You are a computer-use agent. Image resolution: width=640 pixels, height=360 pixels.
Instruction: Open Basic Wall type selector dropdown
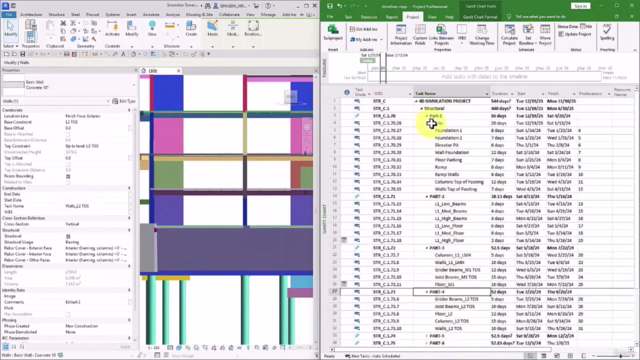[133, 84]
